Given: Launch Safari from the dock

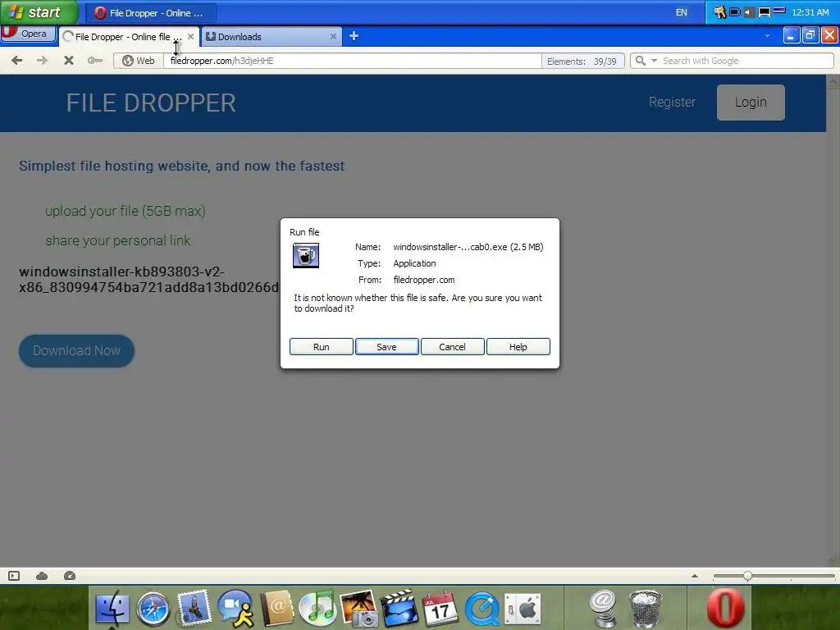Looking at the screenshot, I should tap(153, 609).
